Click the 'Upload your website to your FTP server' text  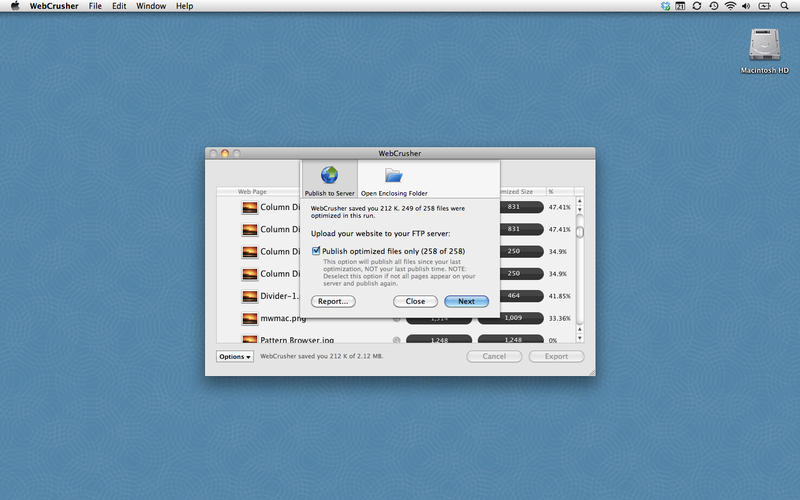click(380, 233)
